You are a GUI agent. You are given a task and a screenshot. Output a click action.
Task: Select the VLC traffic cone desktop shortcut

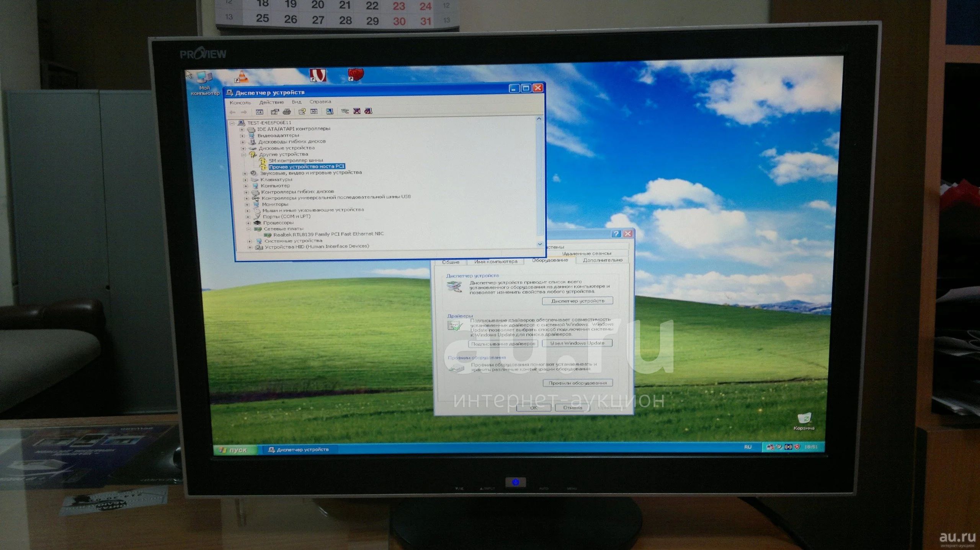(242, 77)
